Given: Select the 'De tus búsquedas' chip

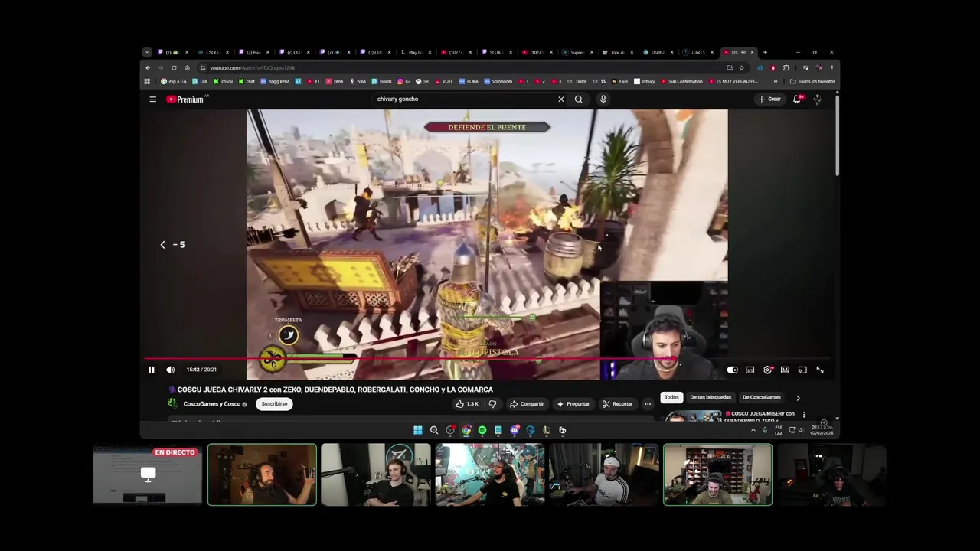Looking at the screenshot, I should [710, 397].
